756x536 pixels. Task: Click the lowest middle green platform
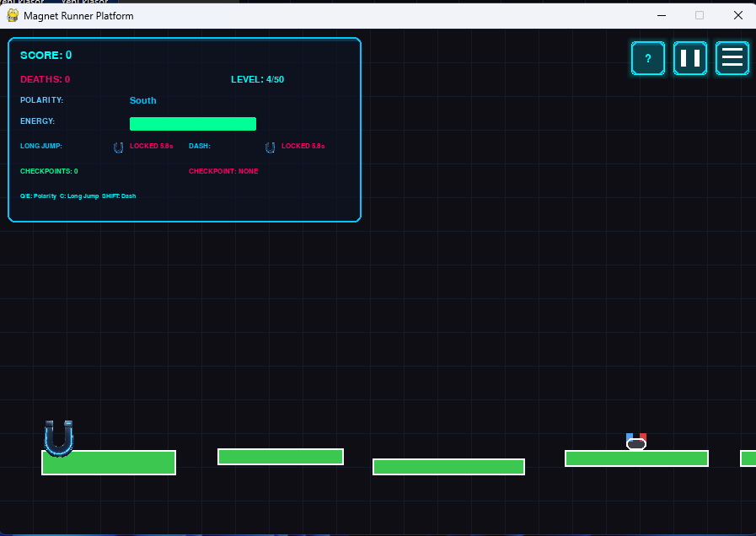click(x=448, y=467)
